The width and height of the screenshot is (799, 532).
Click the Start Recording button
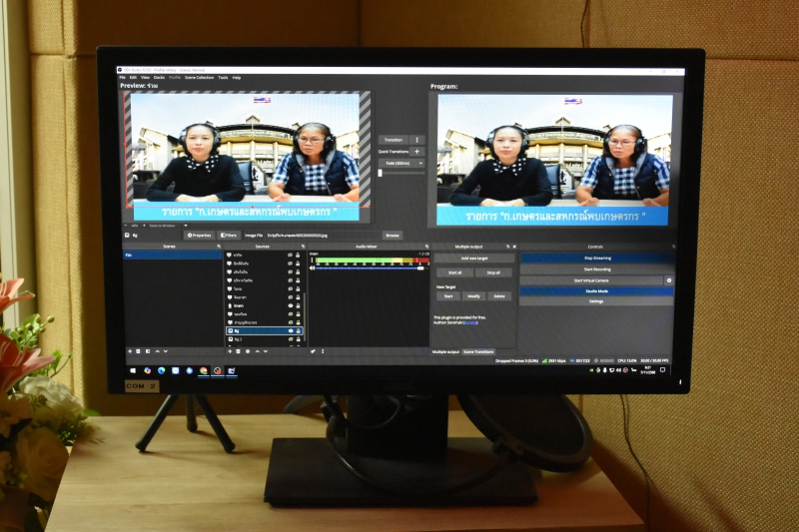[595, 268]
